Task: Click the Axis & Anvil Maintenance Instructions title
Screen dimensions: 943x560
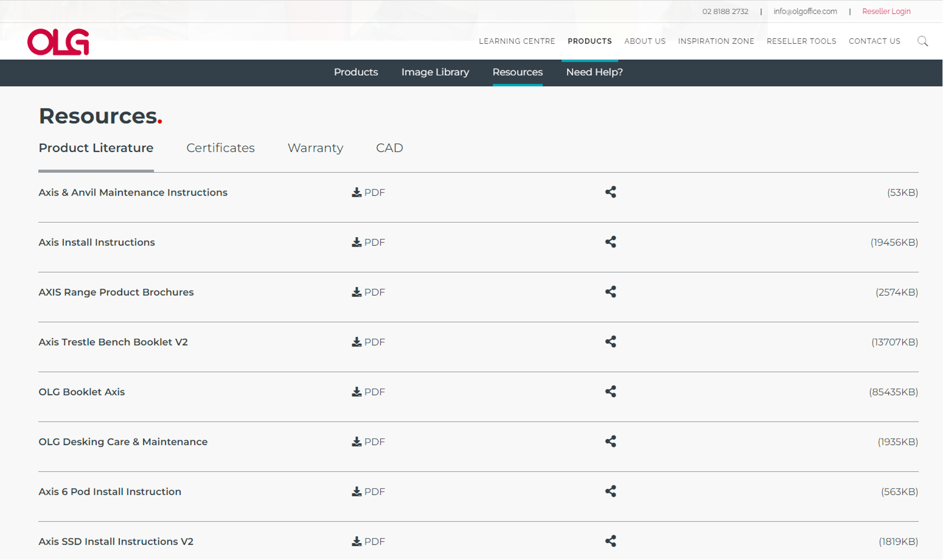Action: point(133,192)
